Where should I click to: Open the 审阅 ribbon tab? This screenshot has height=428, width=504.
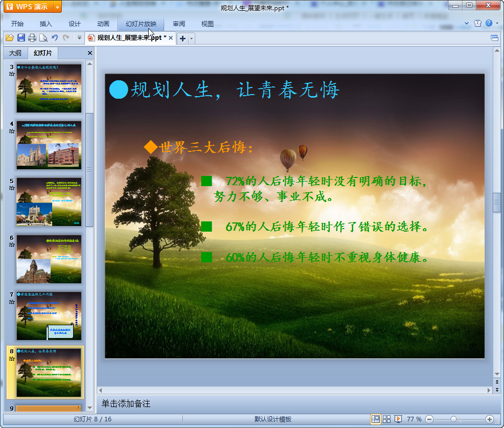tap(179, 24)
